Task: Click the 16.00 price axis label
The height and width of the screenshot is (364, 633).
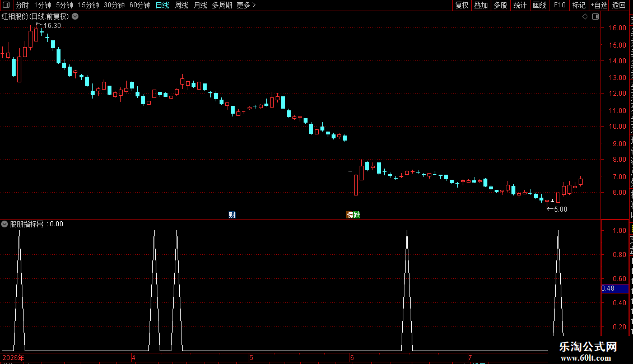Action: tap(617, 28)
